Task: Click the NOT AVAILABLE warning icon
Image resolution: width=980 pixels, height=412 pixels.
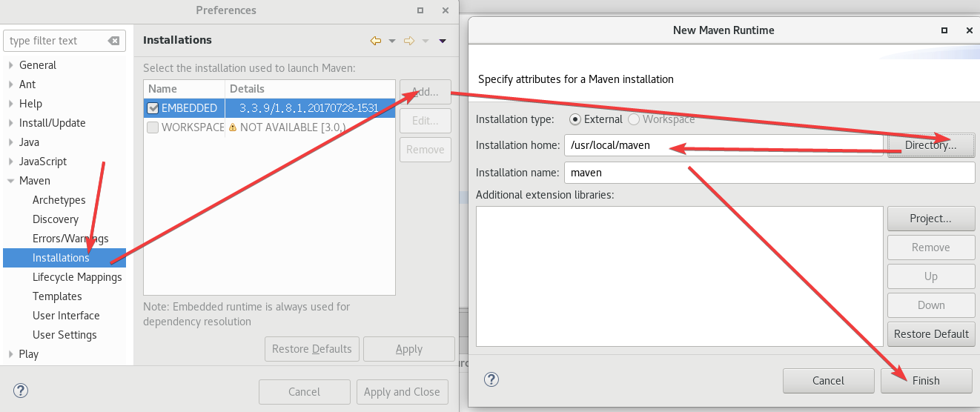Action: tap(233, 127)
